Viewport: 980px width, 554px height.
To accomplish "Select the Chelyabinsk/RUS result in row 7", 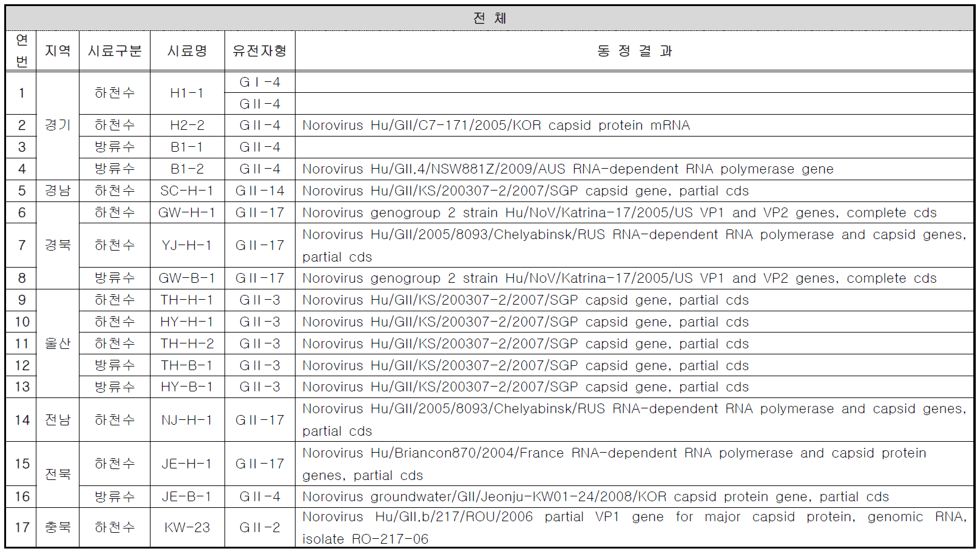I will click(x=634, y=245).
